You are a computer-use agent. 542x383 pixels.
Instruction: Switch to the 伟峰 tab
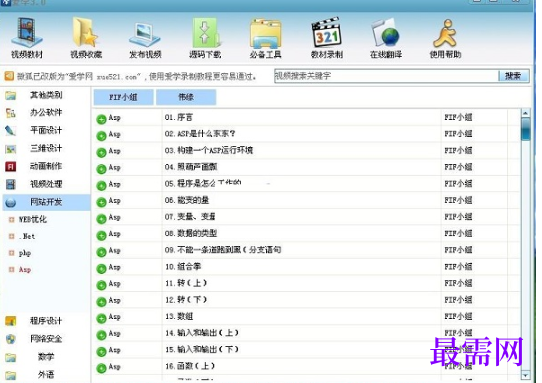pyautogui.click(x=186, y=97)
